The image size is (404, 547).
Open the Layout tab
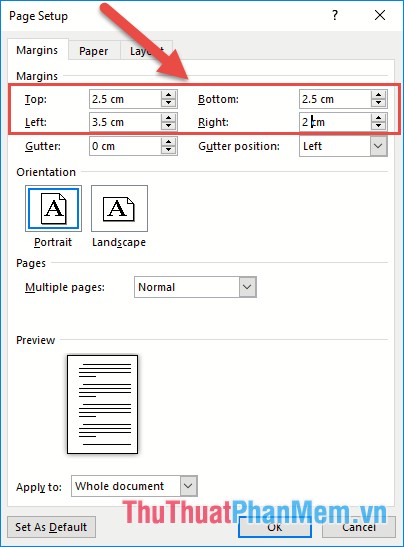[147, 51]
